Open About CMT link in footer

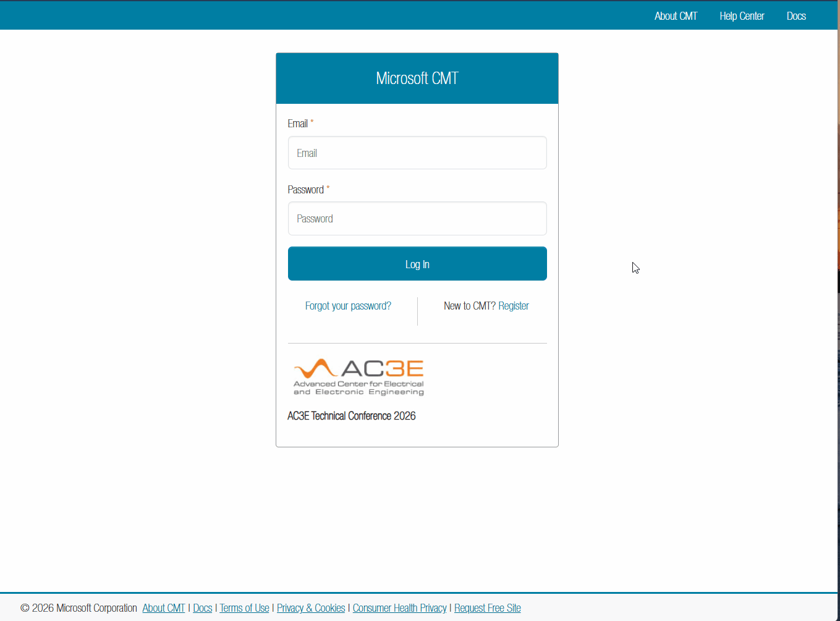click(164, 608)
